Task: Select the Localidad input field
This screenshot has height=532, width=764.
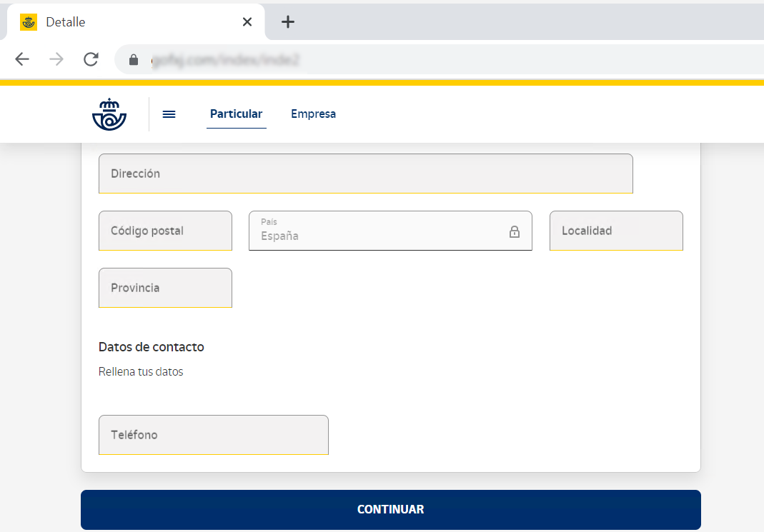Action: (615, 231)
